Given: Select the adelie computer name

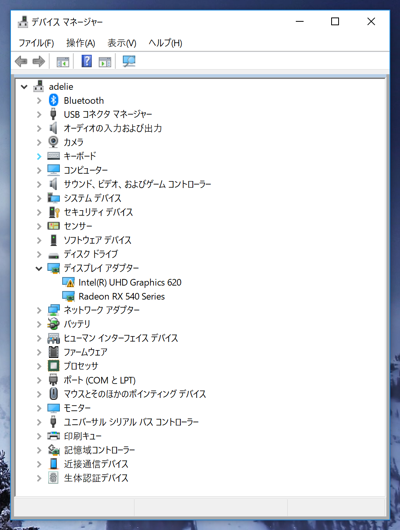Looking at the screenshot, I should (x=61, y=87).
